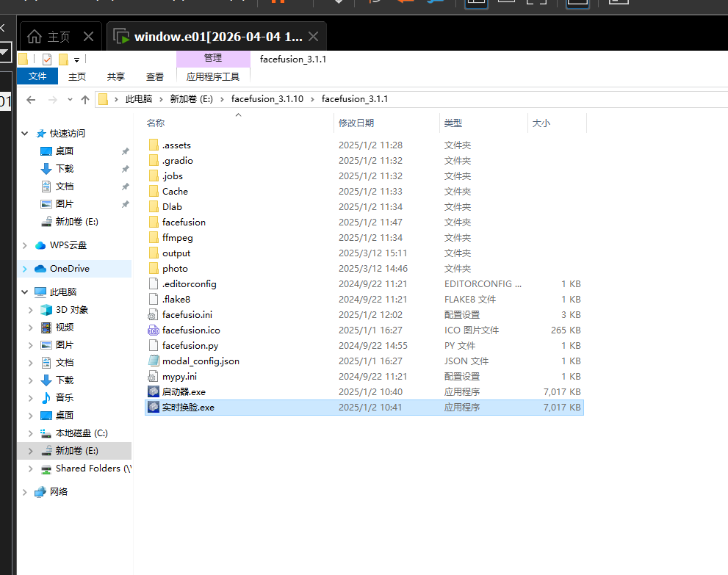Select the Dlab folder icon
The height and width of the screenshot is (575, 728).
154,206
